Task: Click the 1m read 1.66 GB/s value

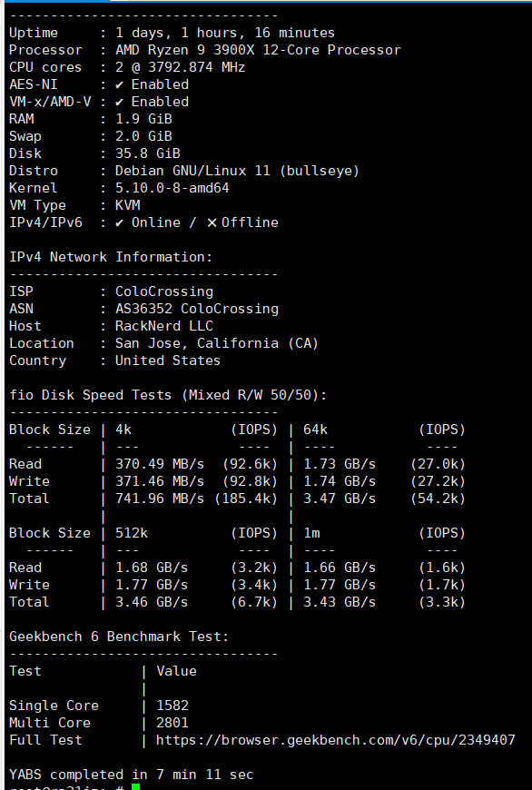Action: (x=340, y=568)
